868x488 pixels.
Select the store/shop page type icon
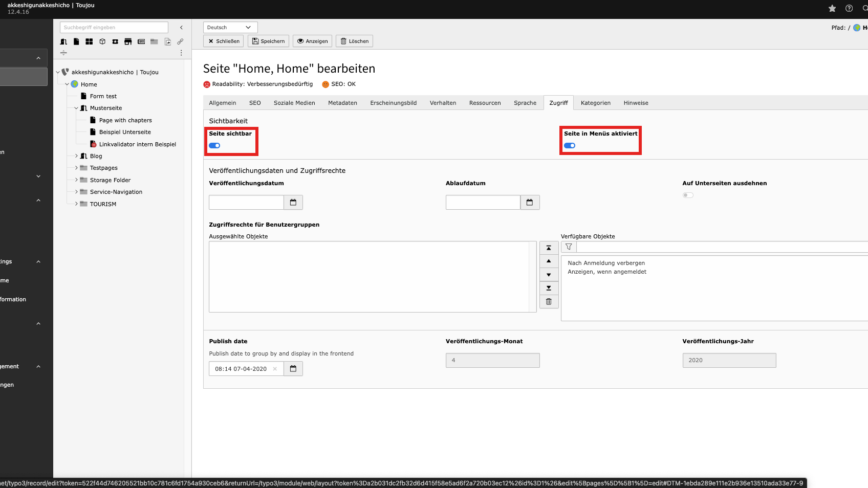(128, 41)
